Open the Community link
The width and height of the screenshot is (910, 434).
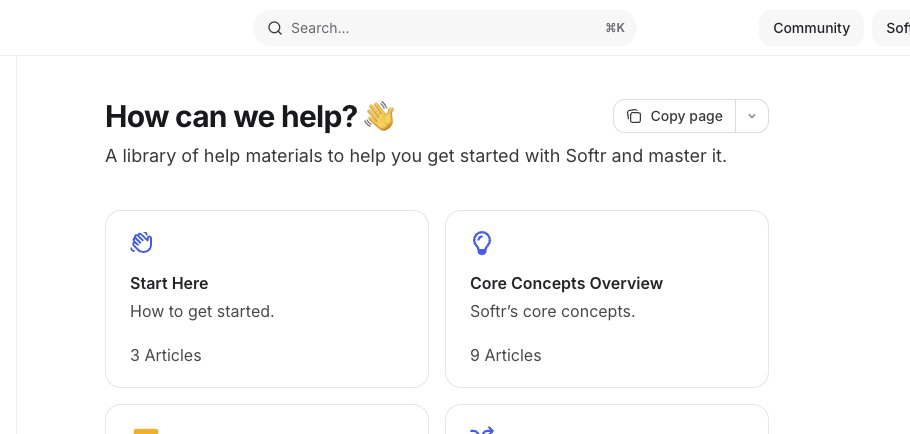pyautogui.click(x=811, y=28)
